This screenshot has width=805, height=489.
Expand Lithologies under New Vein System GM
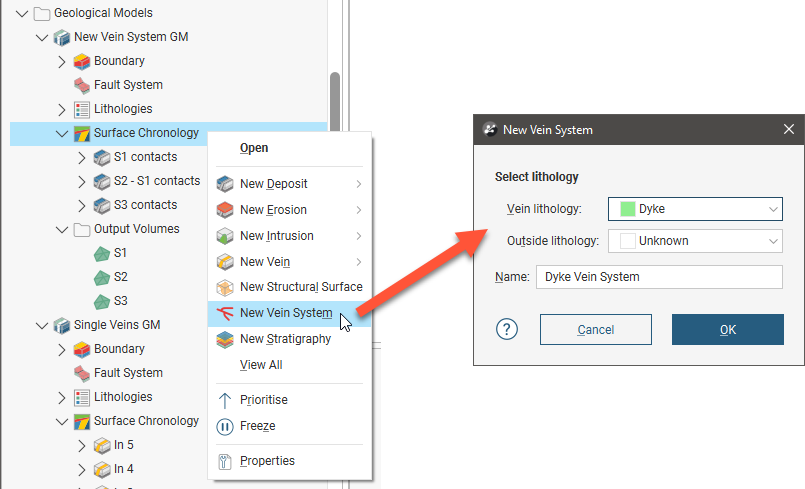(62, 109)
